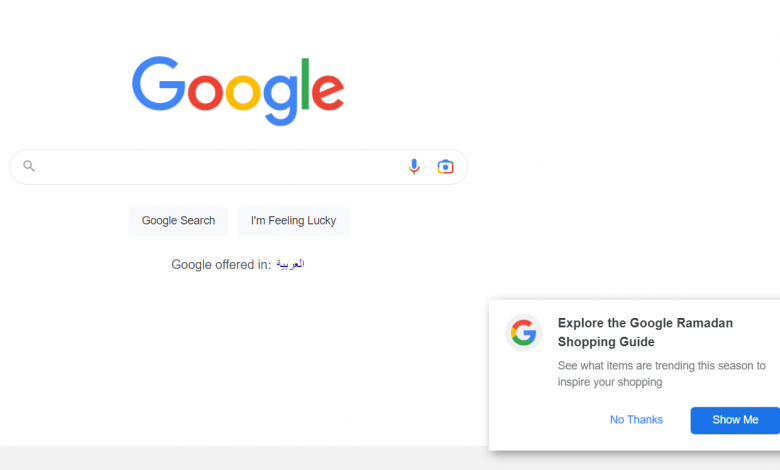The width and height of the screenshot is (780, 470).
Task: Click the 'Google offered in:' label
Action: coord(221,264)
